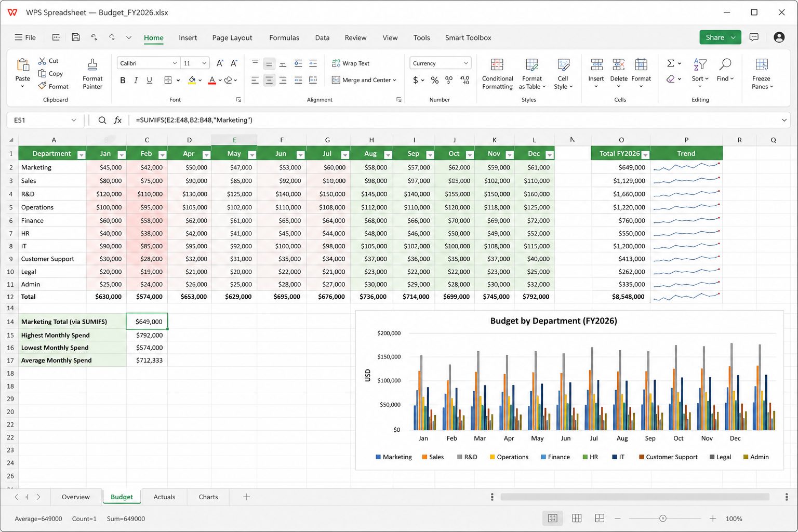798x532 pixels.
Task: Click the Insert cells icon
Action: tap(596, 64)
